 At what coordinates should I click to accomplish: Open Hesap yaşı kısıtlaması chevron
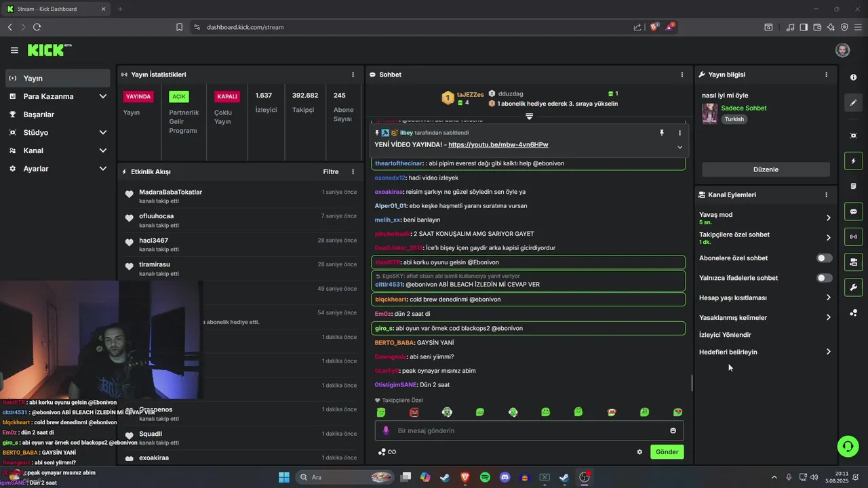coord(828,298)
